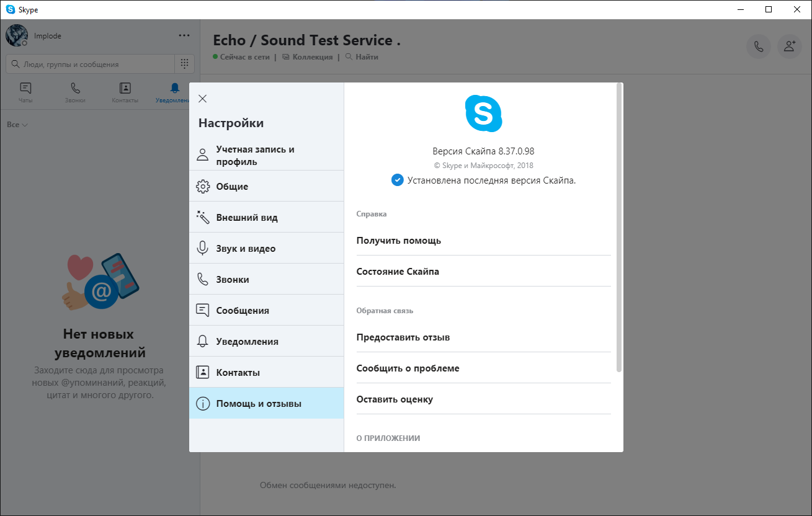The height and width of the screenshot is (516, 812).
Task: Click the gear icon beside Общие
Action: pyautogui.click(x=202, y=186)
